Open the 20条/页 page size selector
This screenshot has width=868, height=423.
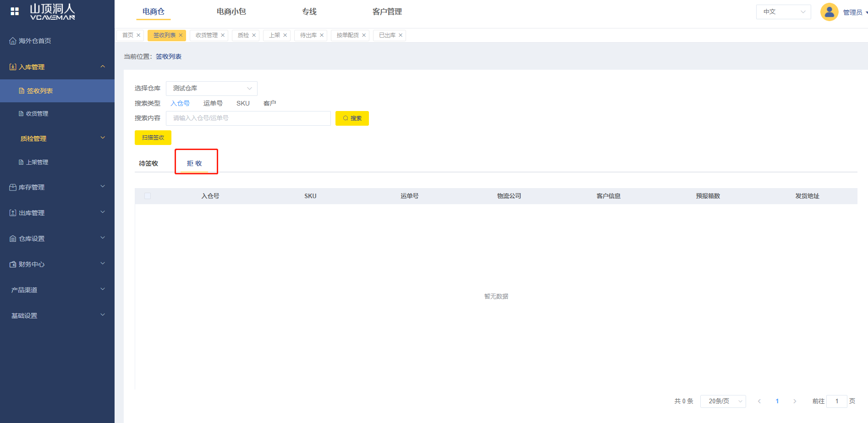723,401
